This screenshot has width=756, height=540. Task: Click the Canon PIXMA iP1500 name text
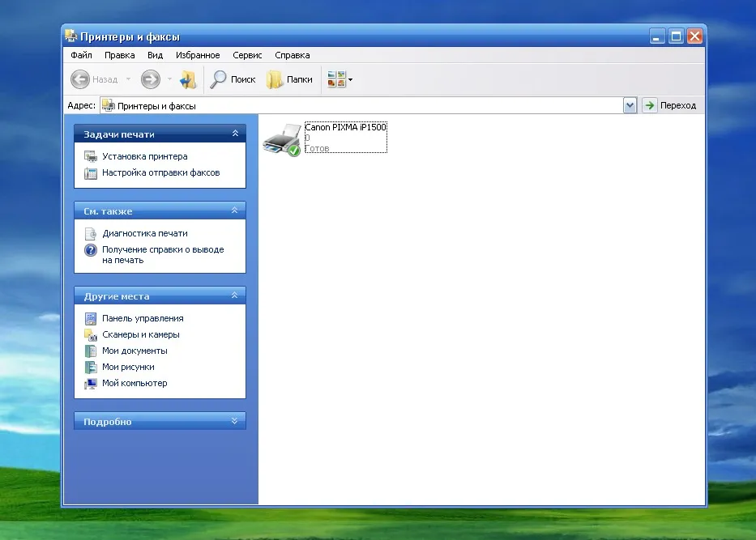346,127
